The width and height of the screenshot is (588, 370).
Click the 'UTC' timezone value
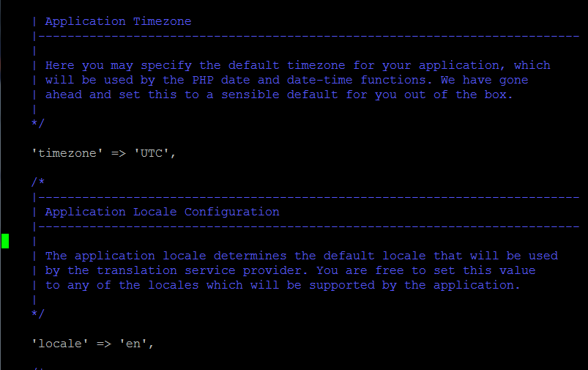click(152, 153)
